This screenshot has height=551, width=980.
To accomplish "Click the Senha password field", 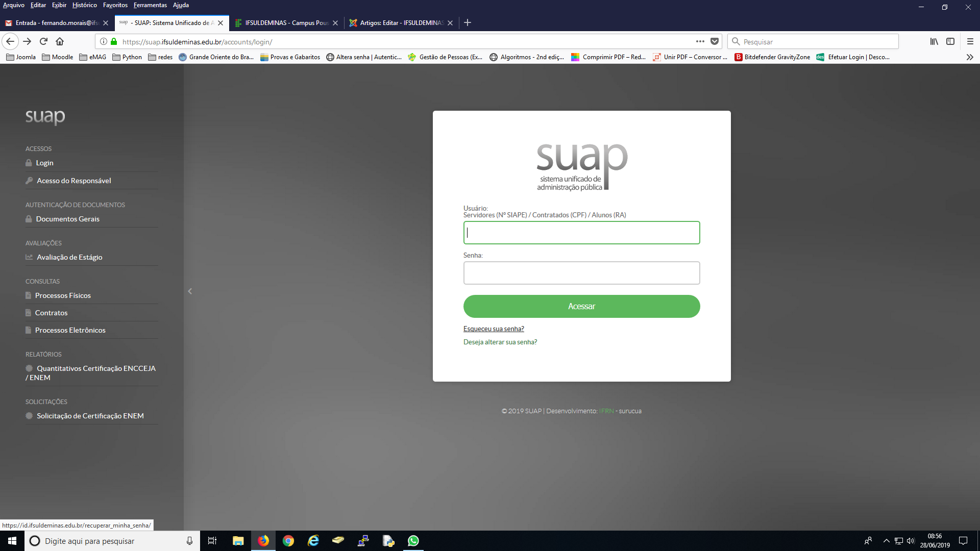I will [581, 273].
